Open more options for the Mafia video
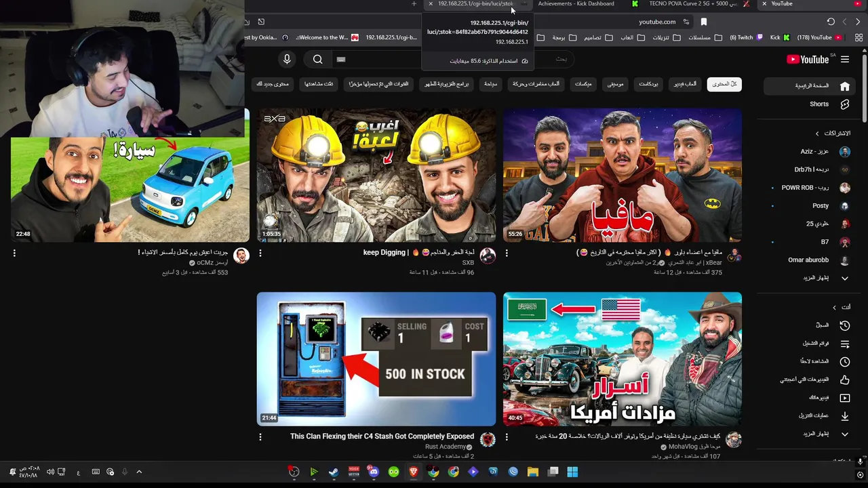The image size is (868, 488). (x=507, y=253)
